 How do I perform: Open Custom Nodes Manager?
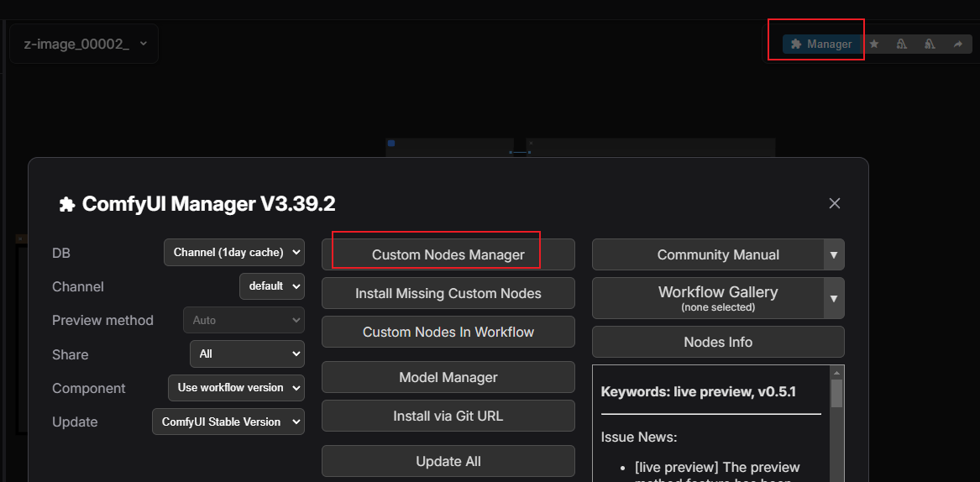pyautogui.click(x=448, y=254)
